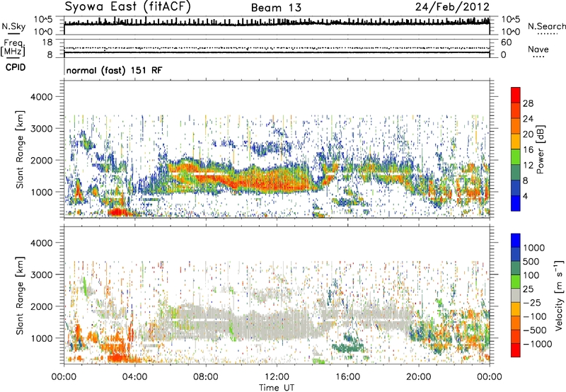566x392 pixels.
Task: Pick the red segment above 28 dB on Power bar
Action: coord(516,95)
